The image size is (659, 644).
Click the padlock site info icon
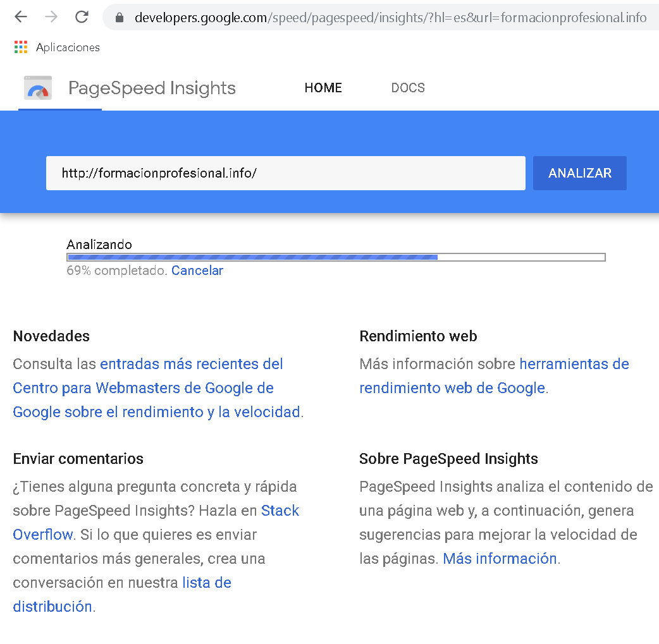[120, 17]
